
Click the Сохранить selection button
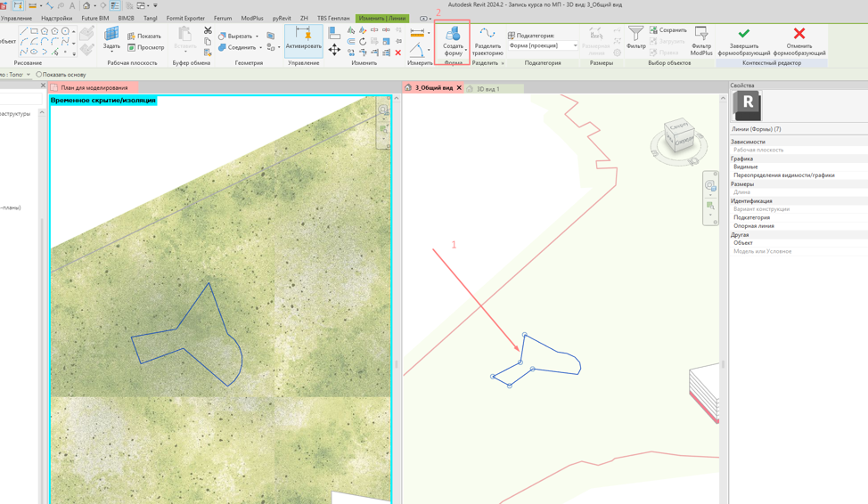click(x=668, y=30)
